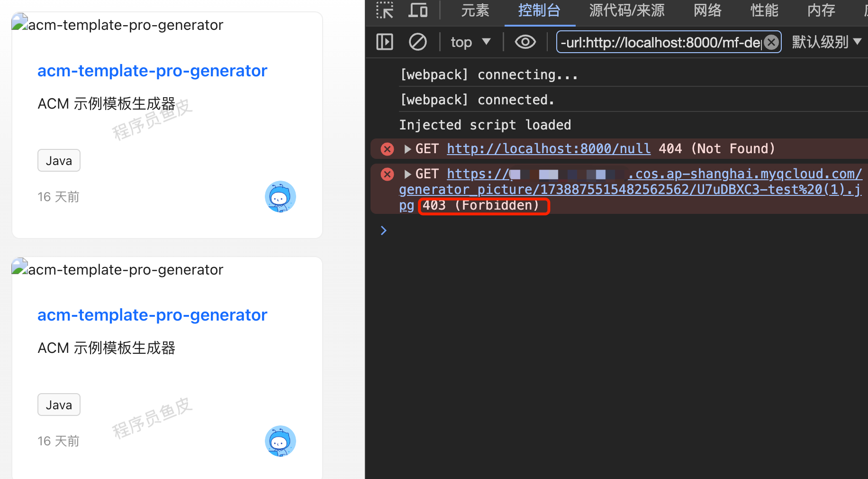Screen dimensions: 868x479
Task: Toggle the device toolbar icon
Action: (x=418, y=10)
